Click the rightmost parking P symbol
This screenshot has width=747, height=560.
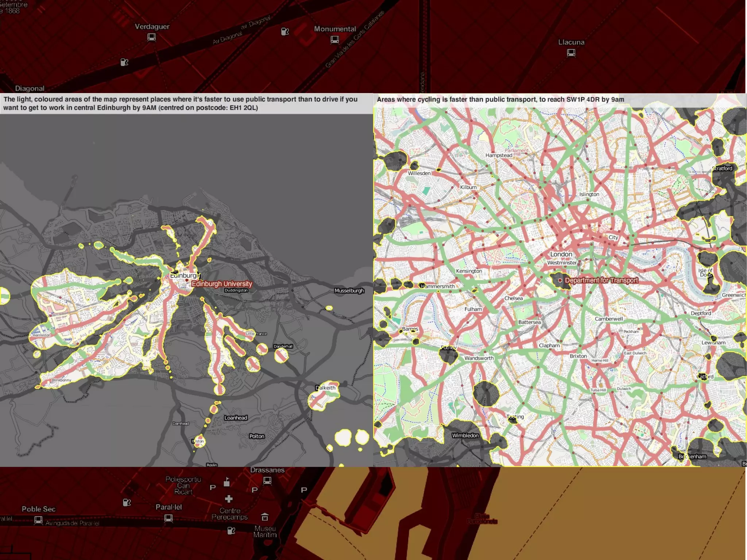304,490
